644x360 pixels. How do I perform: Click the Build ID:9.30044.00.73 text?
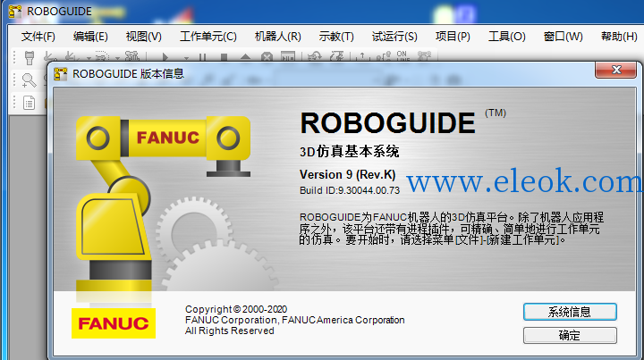point(350,190)
